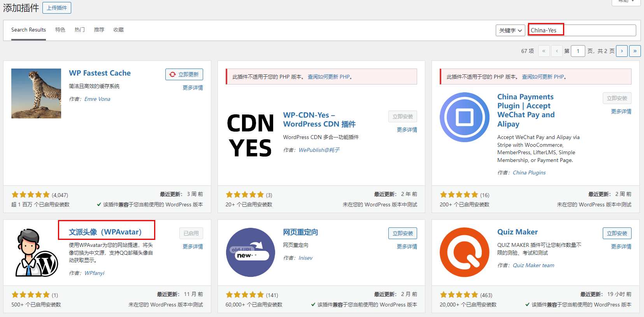Open 更多详情 for WP-CDN-Yes
The image size is (644, 317).
pyautogui.click(x=407, y=130)
